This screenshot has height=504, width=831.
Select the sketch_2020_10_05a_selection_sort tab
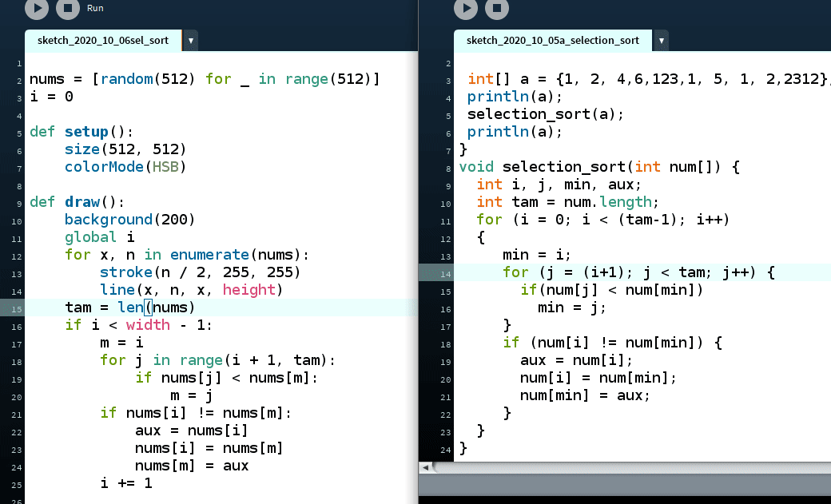click(x=552, y=40)
